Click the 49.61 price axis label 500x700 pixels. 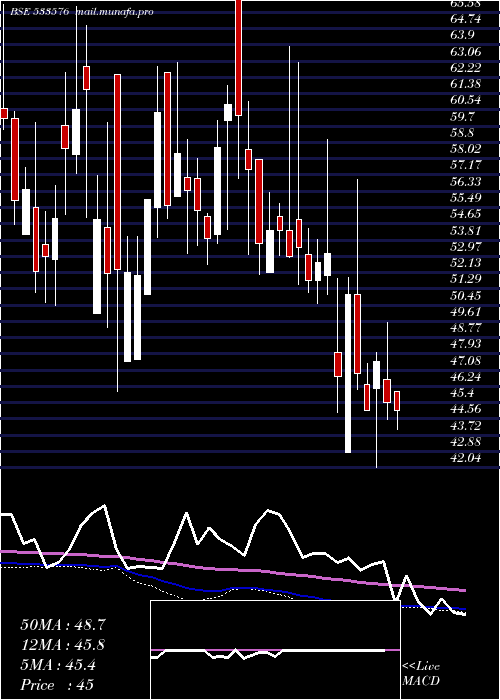click(466, 311)
